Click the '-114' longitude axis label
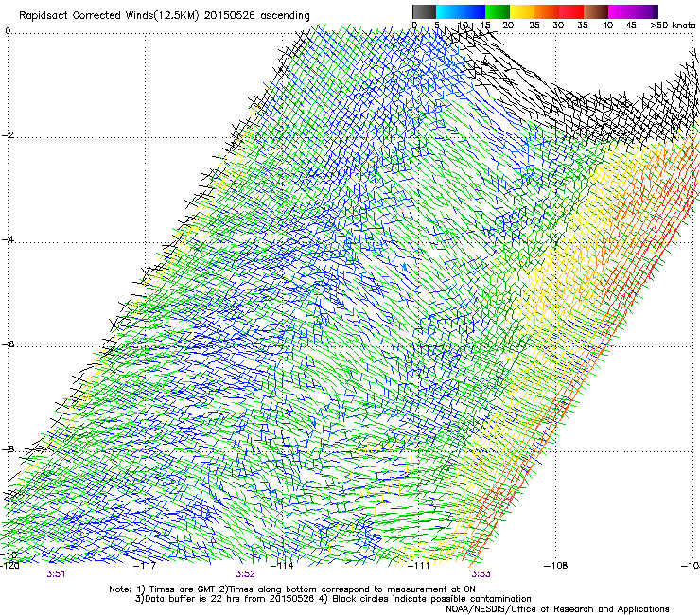 [x=283, y=566]
